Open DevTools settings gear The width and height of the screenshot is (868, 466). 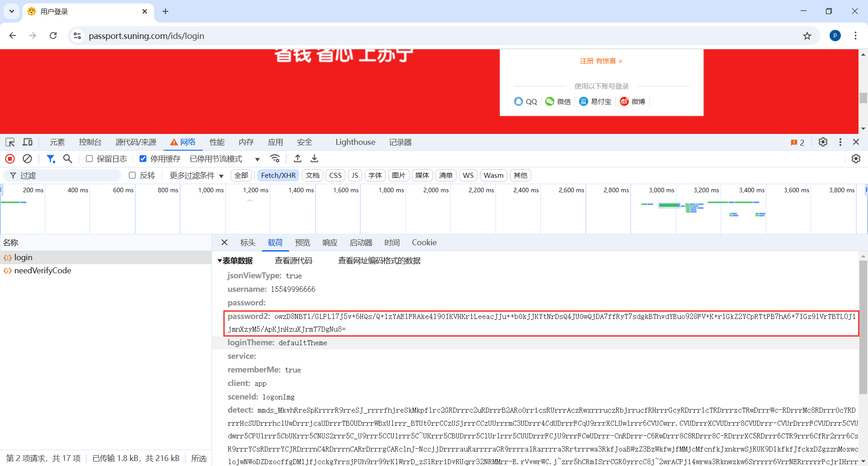[x=823, y=142]
